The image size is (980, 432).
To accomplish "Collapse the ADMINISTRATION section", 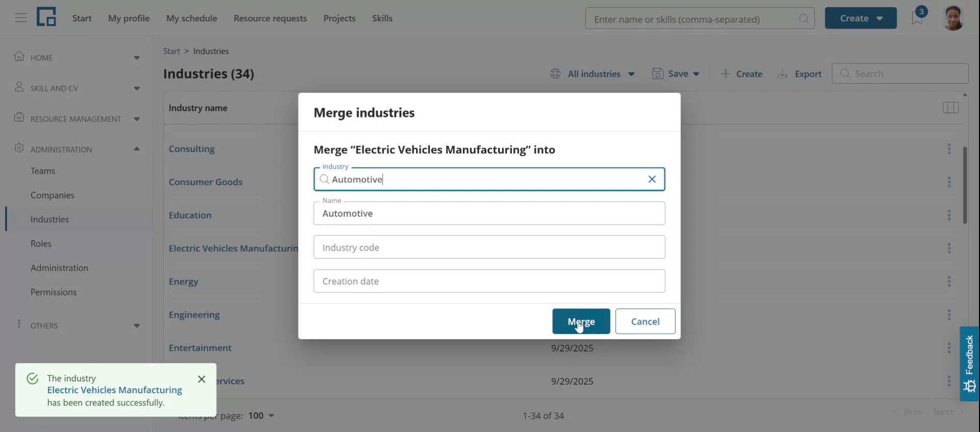I will pyautogui.click(x=136, y=149).
